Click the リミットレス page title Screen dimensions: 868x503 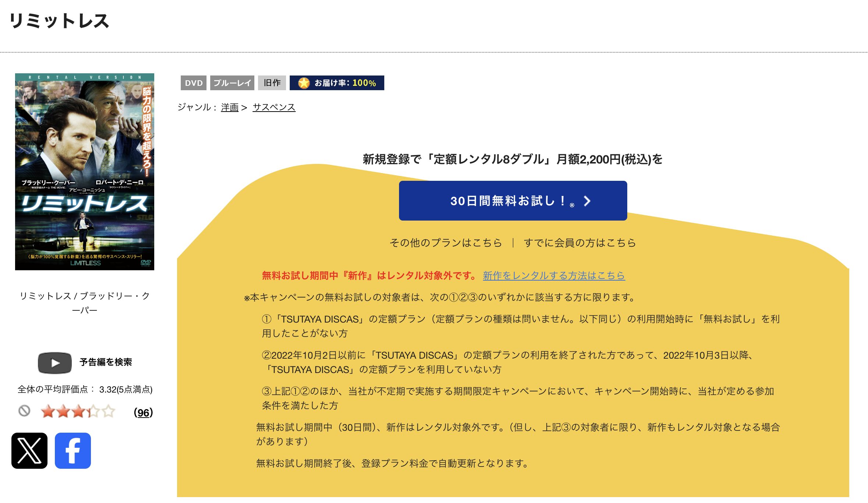[x=59, y=21]
